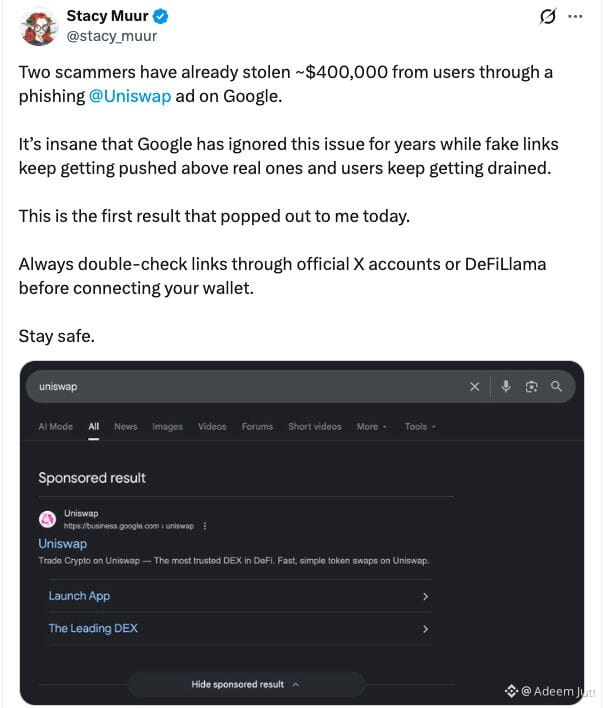Switch to the Images tab
The width and height of the screenshot is (603, 708).
(x=168, y=427)
